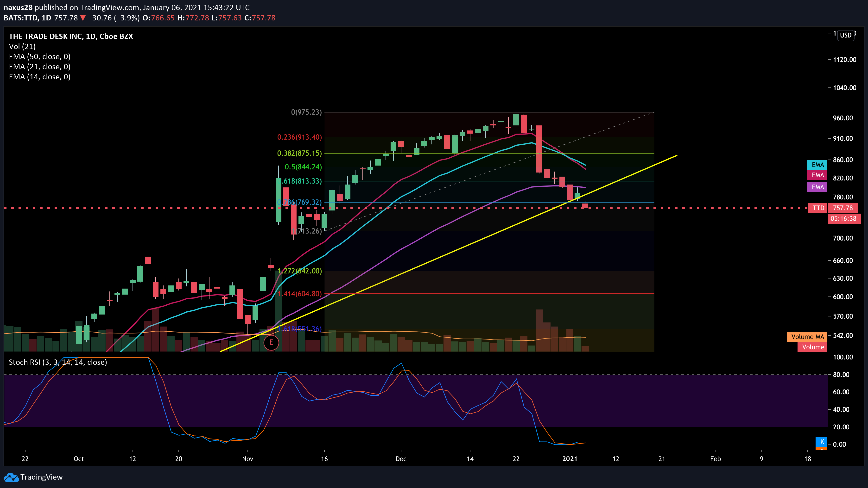Select the "Vol (21)" indicator legend
The image size is (868, 488).
(22, 46)
